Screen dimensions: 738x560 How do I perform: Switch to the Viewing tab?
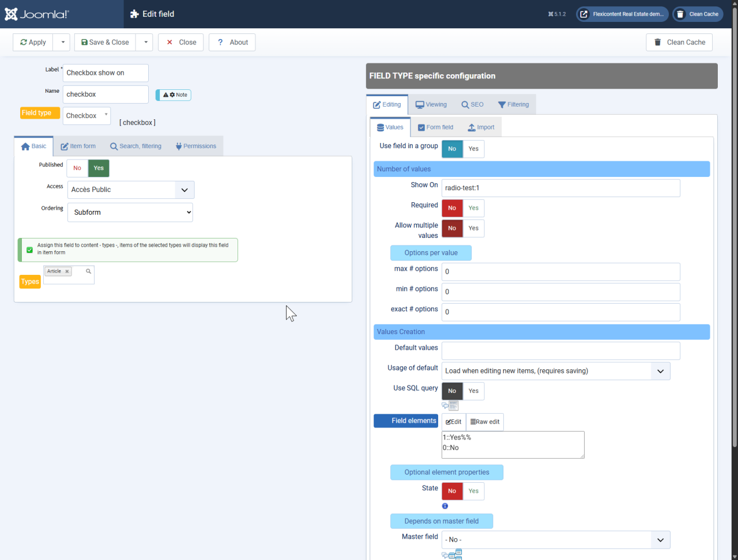(431, 105)
